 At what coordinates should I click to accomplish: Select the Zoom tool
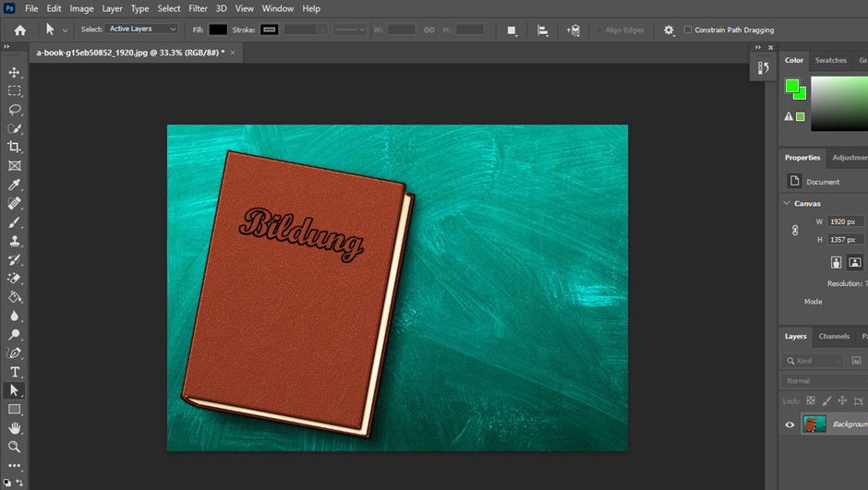click(15, 447)
